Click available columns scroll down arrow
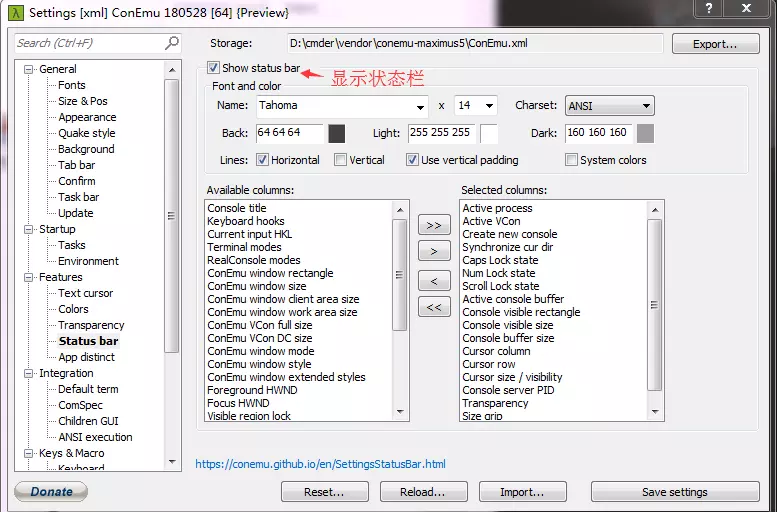Viewport: 777px width, 512px height. coord(400,412)
